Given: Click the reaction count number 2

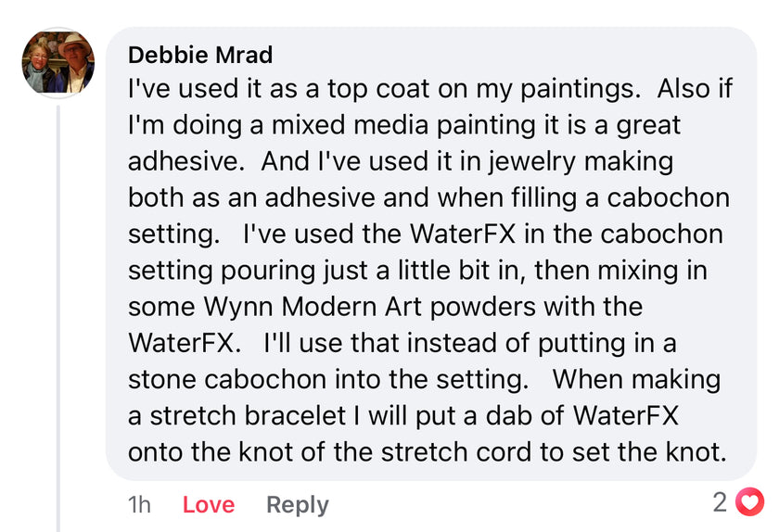Looking at the screenshot, I should 721,502.
